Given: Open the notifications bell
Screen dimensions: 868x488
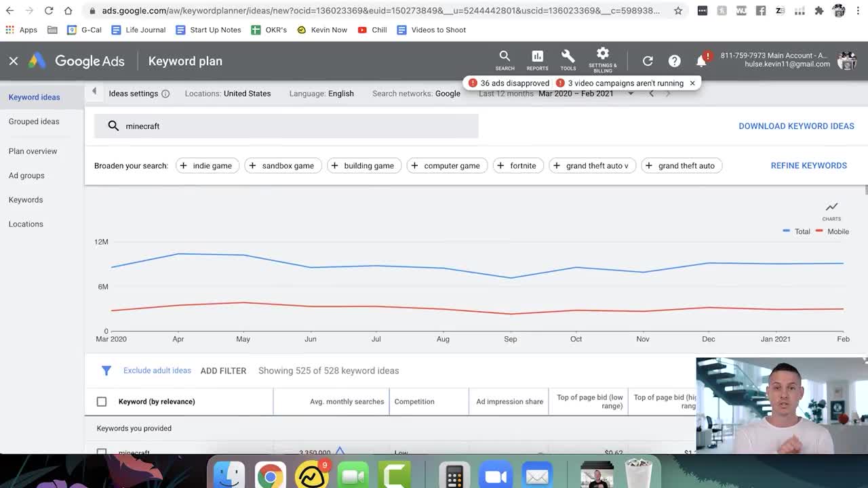Looking at the screenshot, I should pos(702,61).
